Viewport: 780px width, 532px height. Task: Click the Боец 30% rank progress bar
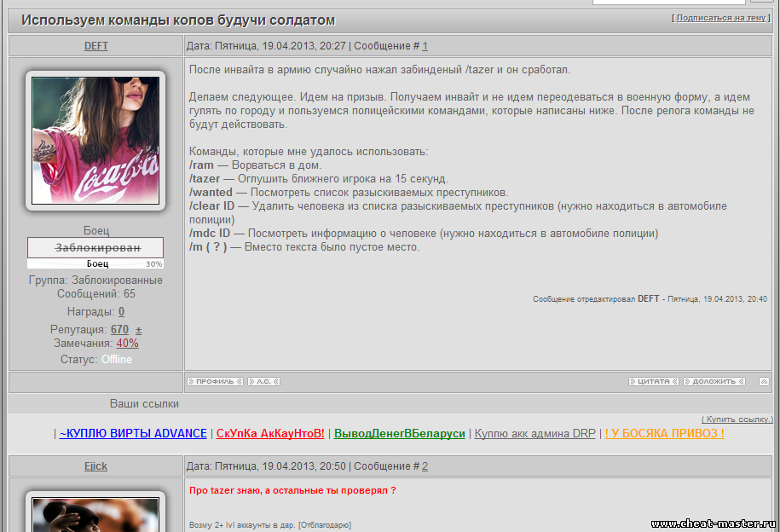point(95,264)
